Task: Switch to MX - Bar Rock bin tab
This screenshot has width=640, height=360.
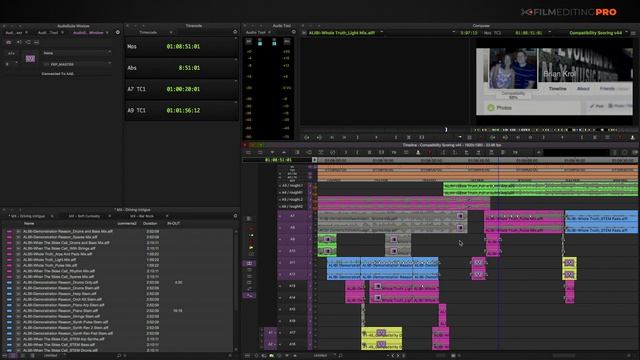Action: click(x=142, y=216)
